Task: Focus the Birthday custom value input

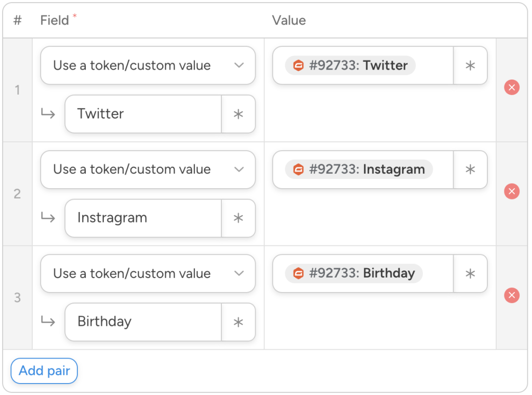Action: [x=143, y=322]
